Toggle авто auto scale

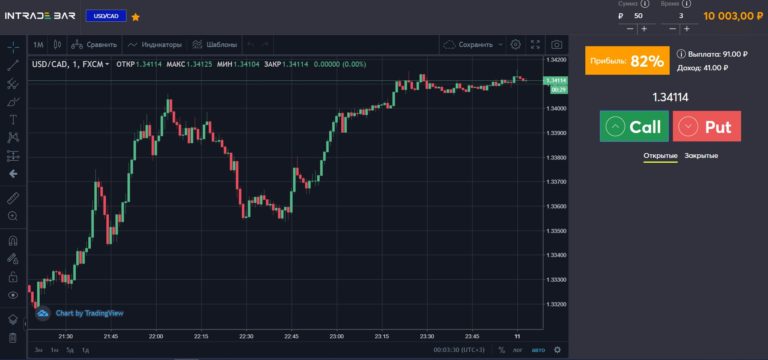coord(538,350)
